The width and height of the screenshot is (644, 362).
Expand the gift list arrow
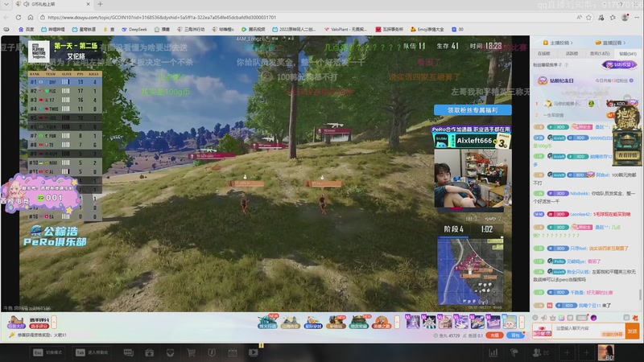click(522, 322)
